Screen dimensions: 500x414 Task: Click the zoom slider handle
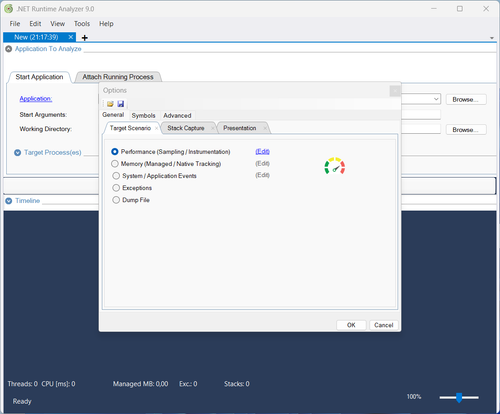coord(459,397)
